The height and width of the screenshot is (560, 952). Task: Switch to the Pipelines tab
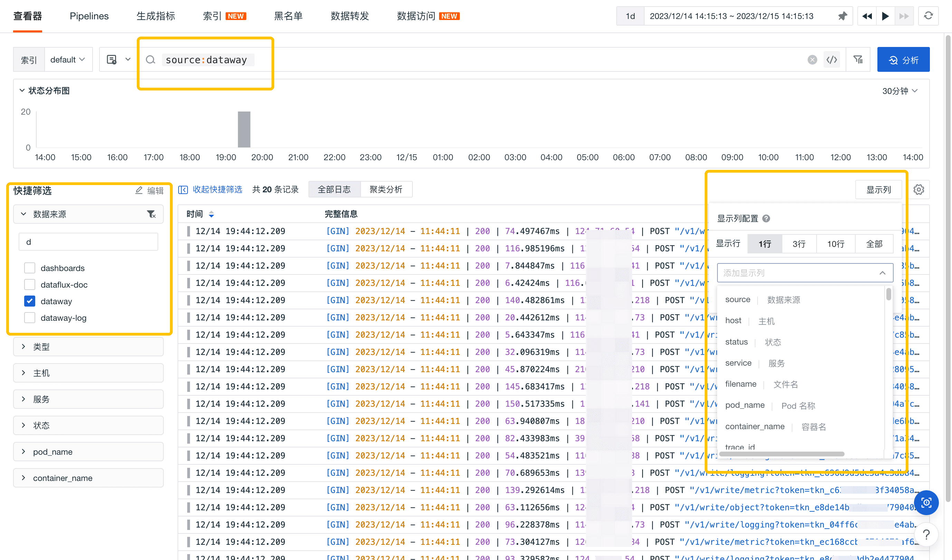click(x=89, y=16)
